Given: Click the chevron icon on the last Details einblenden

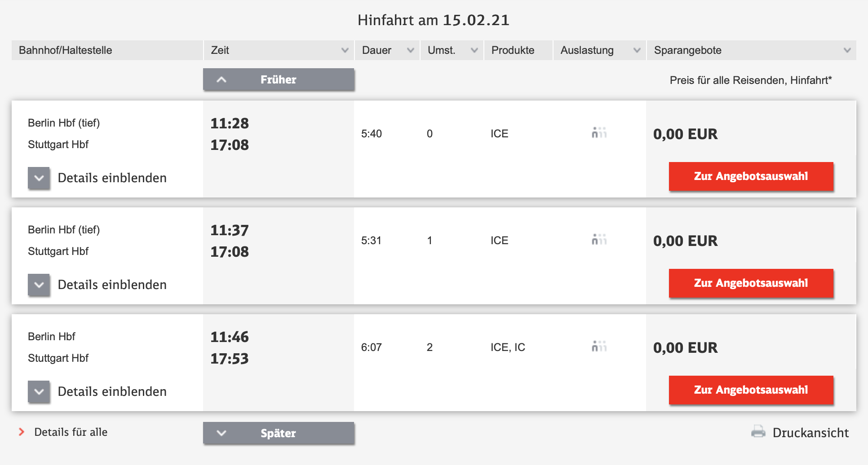Looking at the screenshot, I should click(x=39, y=391).
